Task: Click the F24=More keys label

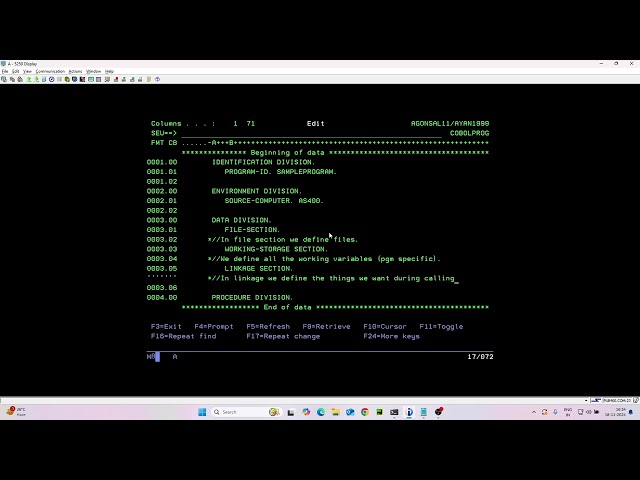Action: click(391, 336)
